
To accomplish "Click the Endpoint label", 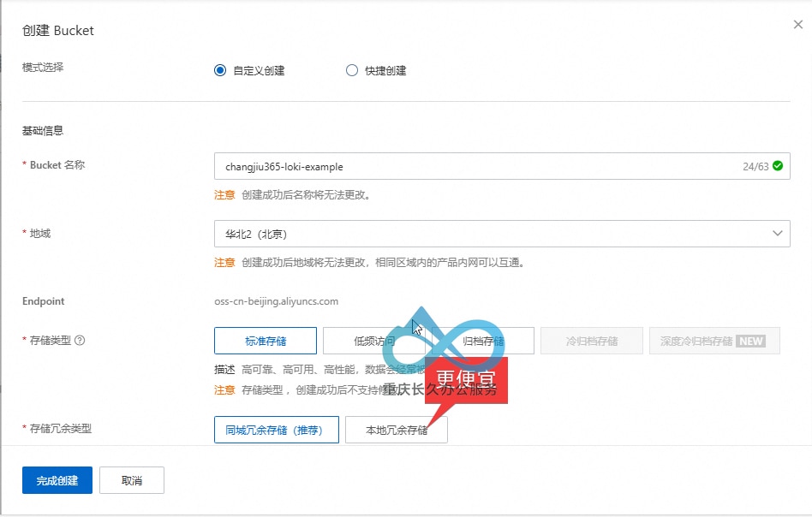I will [44, 301].
